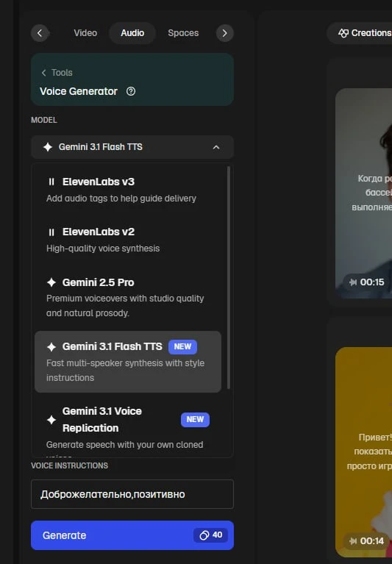
Task: Select the Gemini 2.5 Pro model
Action: 128,298
